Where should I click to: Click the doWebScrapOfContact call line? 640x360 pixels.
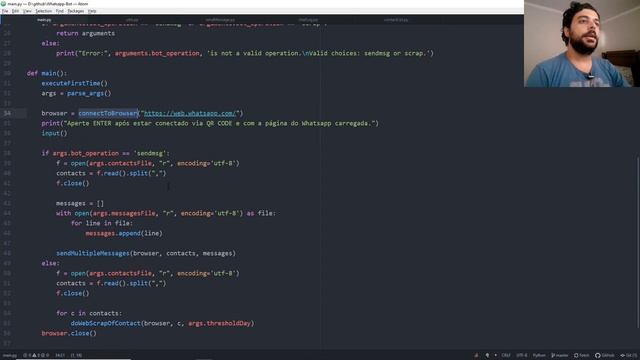tap(162, 323)
